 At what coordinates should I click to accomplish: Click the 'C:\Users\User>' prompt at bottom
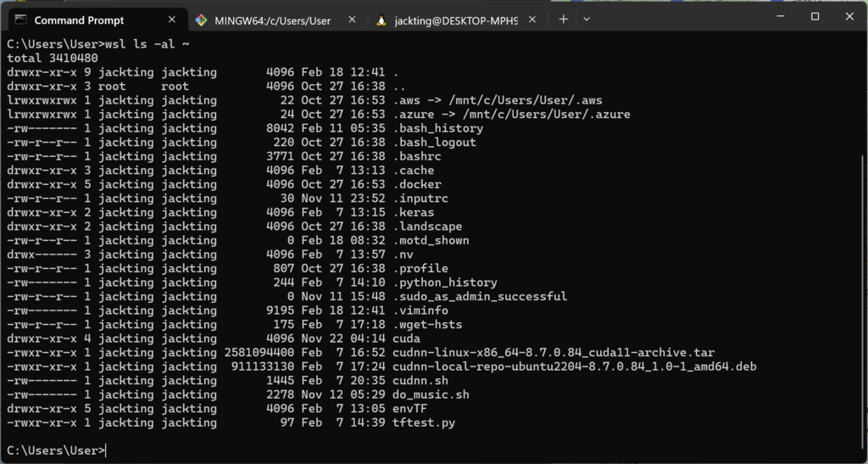click(56, 450)
